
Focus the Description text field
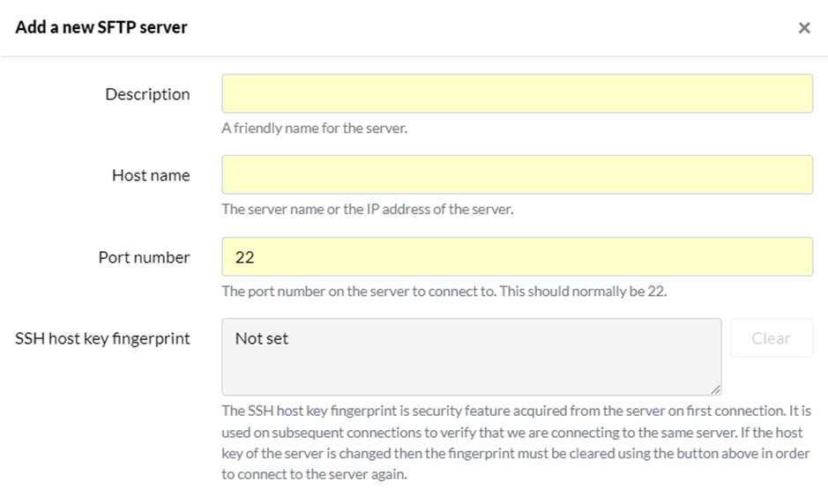517,93
